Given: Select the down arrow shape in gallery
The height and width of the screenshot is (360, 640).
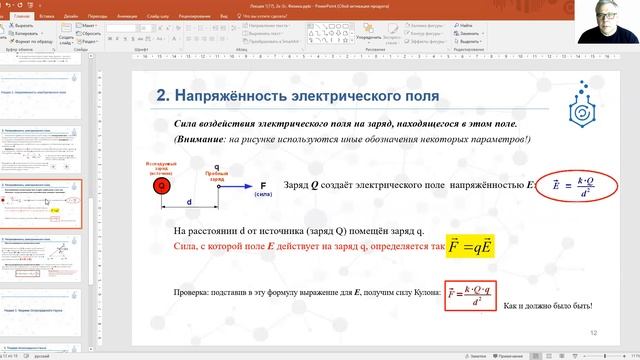Looking at the screenshot, I should point(338,33).
